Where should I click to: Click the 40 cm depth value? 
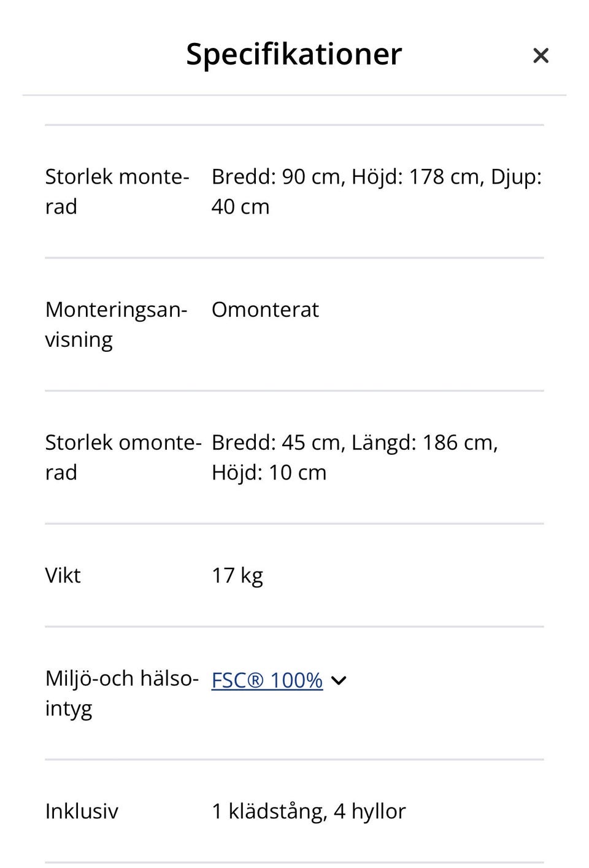click(x=241, y=207)
